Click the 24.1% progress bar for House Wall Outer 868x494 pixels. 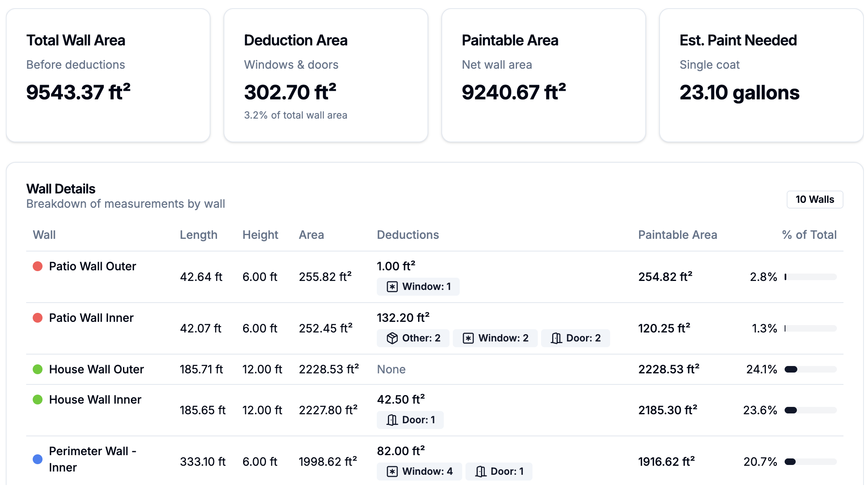(810, 369)
